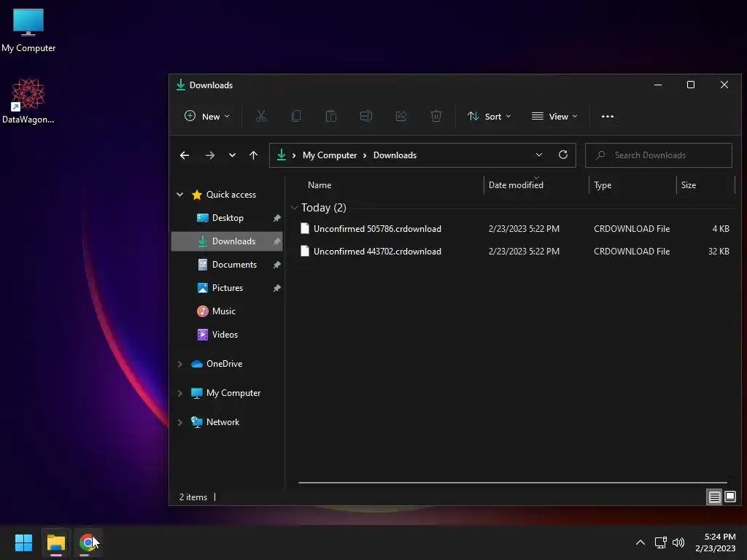Switch to details view layout icon
This screenshot has height=560, width=747.
[714, 497]
